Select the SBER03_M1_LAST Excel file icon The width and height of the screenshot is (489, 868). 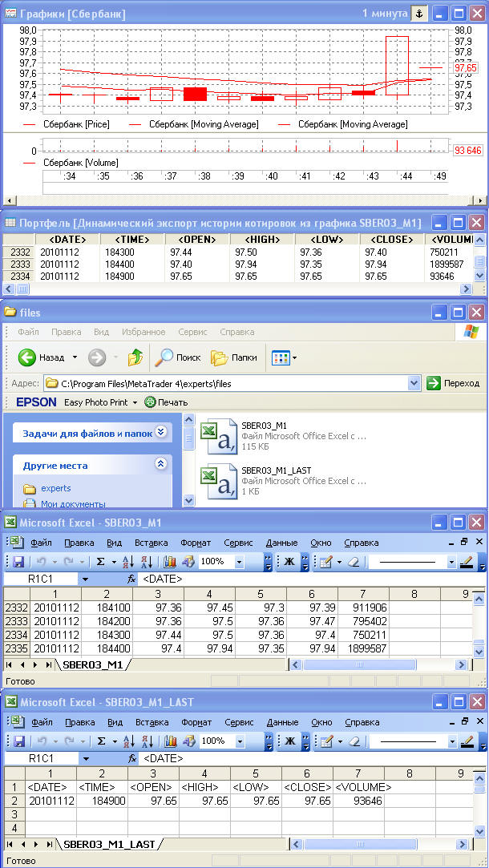(x=218, y=481)
